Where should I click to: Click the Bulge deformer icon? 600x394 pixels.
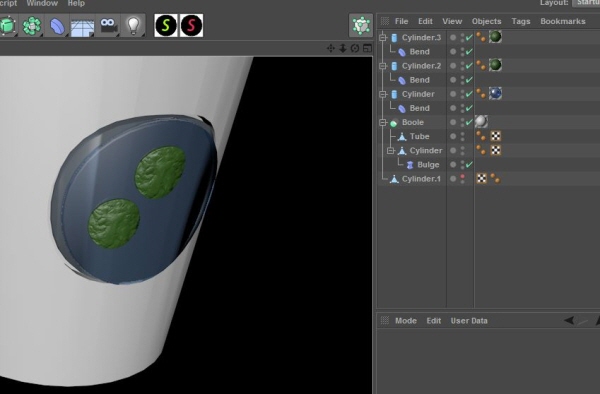pyautogui.click(x=410, y=165)
